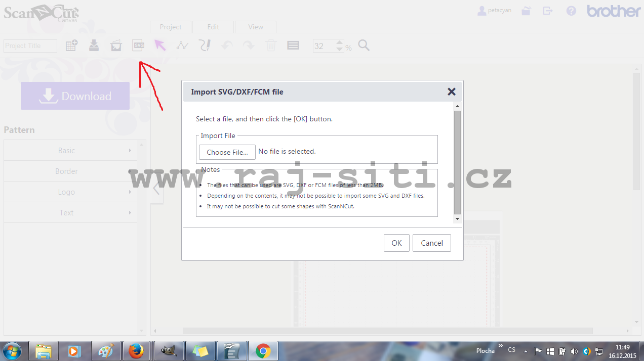Viewport: 644px width, 361px height.
Task: Click the new project grid icon
Action: [x=71, y=46]
